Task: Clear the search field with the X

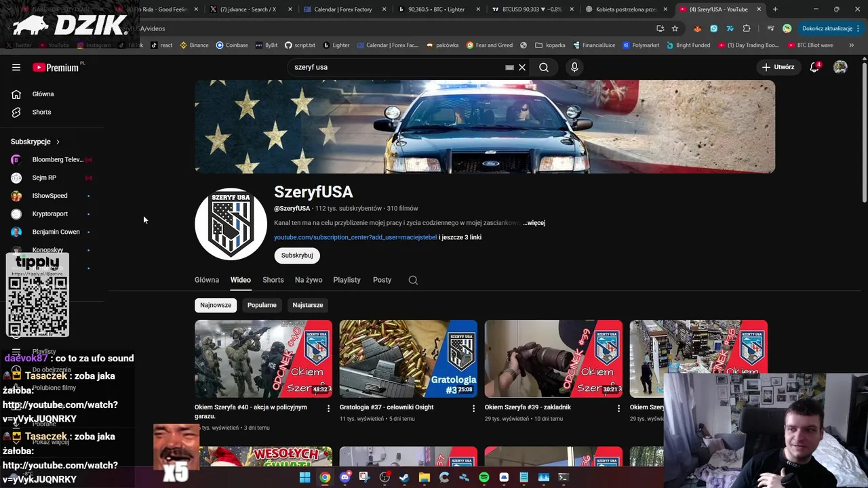Action: pyautogui.click(x=522, y=67)
